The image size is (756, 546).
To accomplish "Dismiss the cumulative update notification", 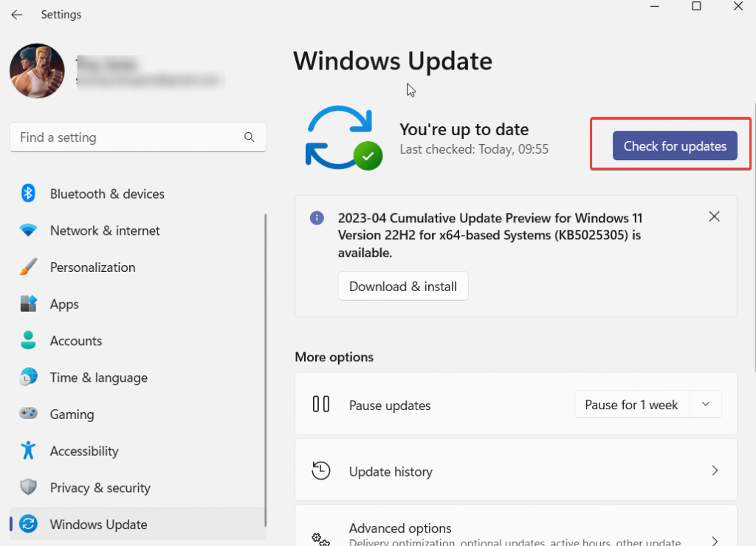I will (x=714, y=216).
